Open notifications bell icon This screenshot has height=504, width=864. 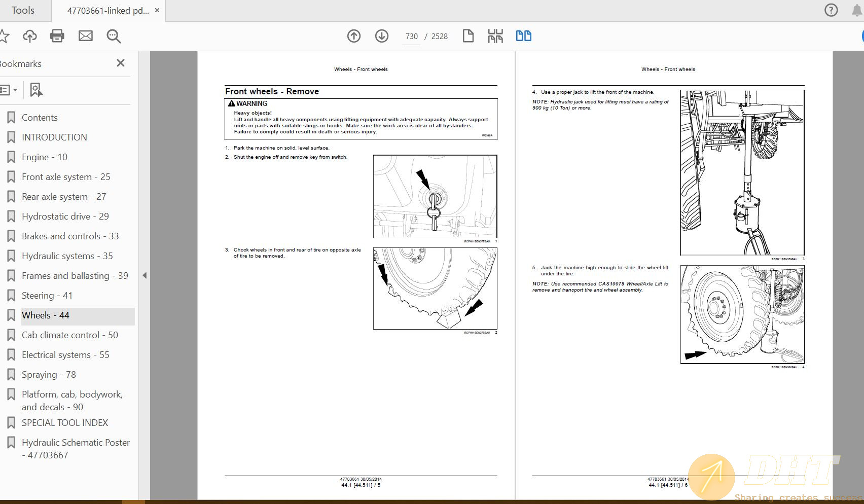[x=857, y=10]
